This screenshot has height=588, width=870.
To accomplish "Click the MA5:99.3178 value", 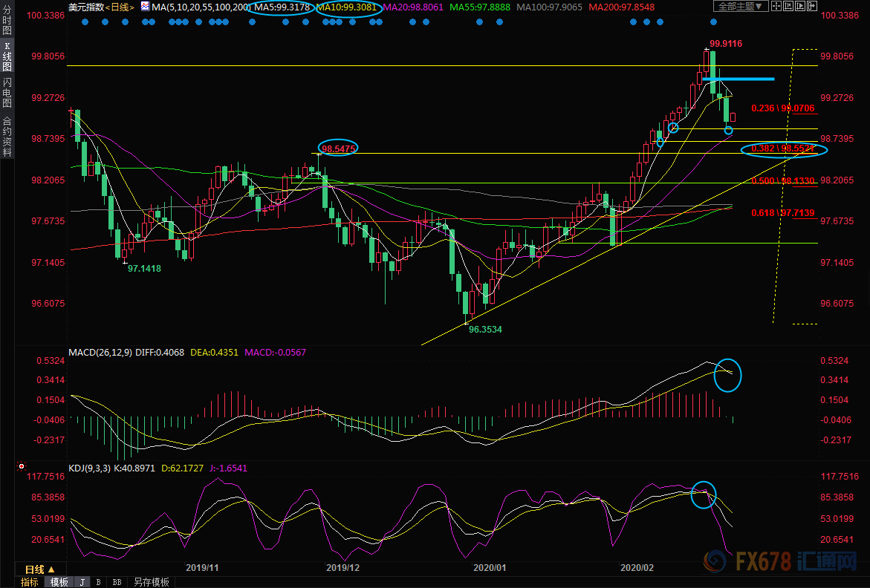I will click(282, 7).
